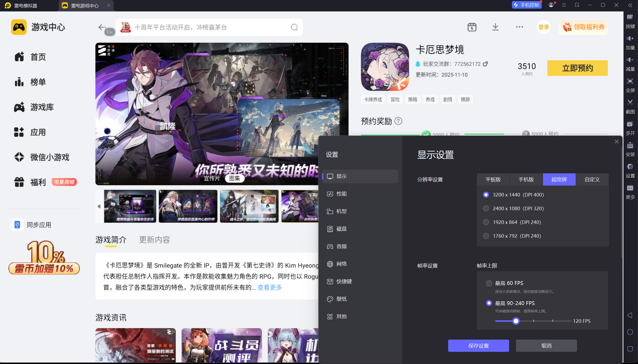Click the keyboard mapping icon
The height and width of the screenshot is (364, 638).
click(x=630, y=17)
